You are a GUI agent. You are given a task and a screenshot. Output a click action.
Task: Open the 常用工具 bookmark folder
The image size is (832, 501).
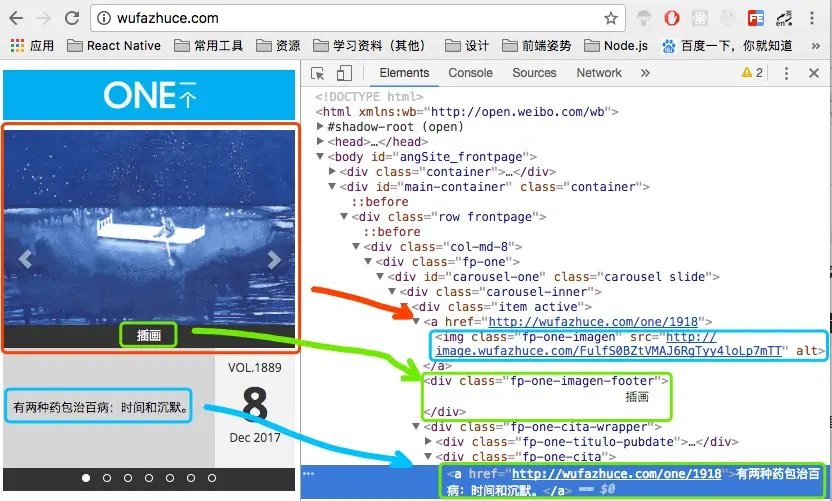coord(209,46)
